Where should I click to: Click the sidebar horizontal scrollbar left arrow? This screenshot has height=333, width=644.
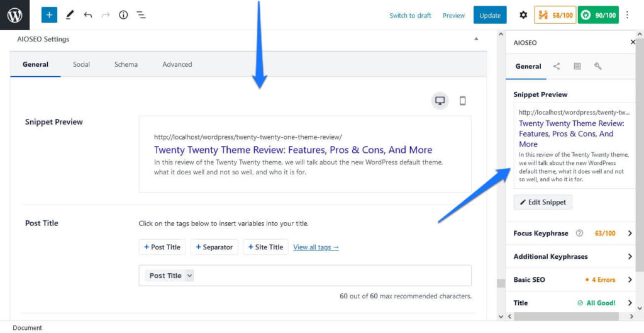(509, 317)
